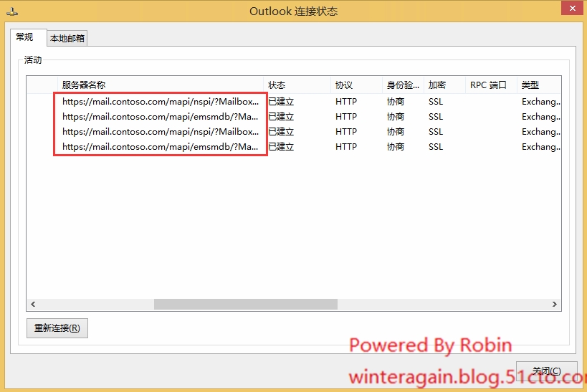Select the second nspi/?Mailbox server URL row
Image resolution: width=587 pixels, height=392 pixels.
[161, 131]
